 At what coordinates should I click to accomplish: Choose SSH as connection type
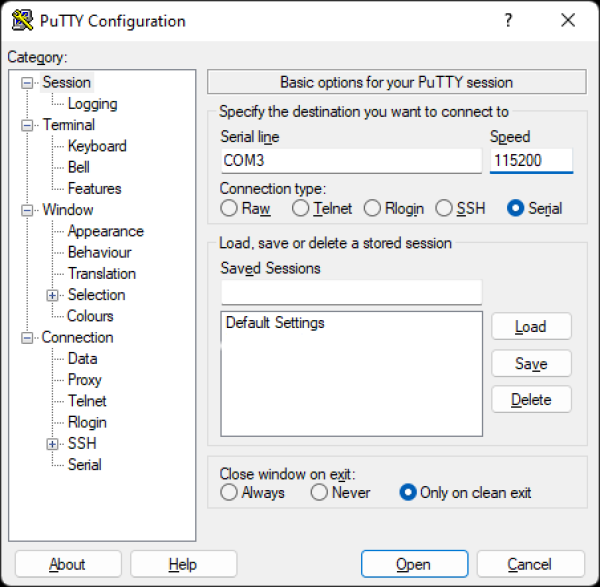(x=444, y=208)
